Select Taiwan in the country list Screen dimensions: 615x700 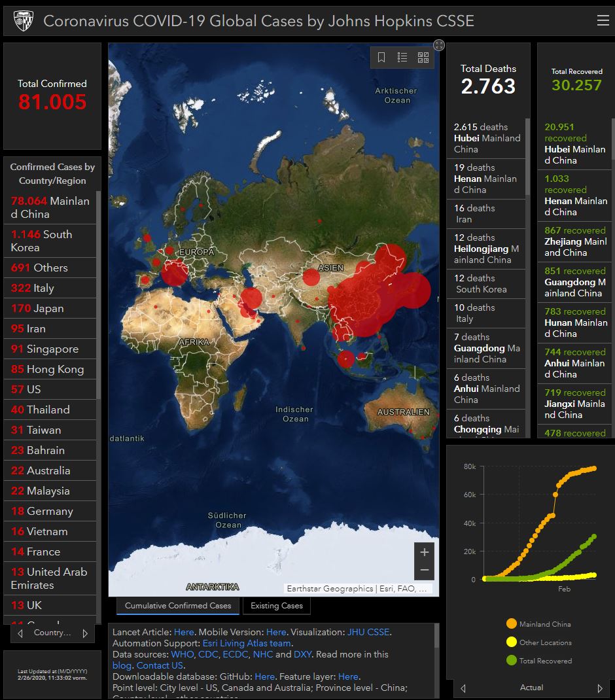[50, 430]
